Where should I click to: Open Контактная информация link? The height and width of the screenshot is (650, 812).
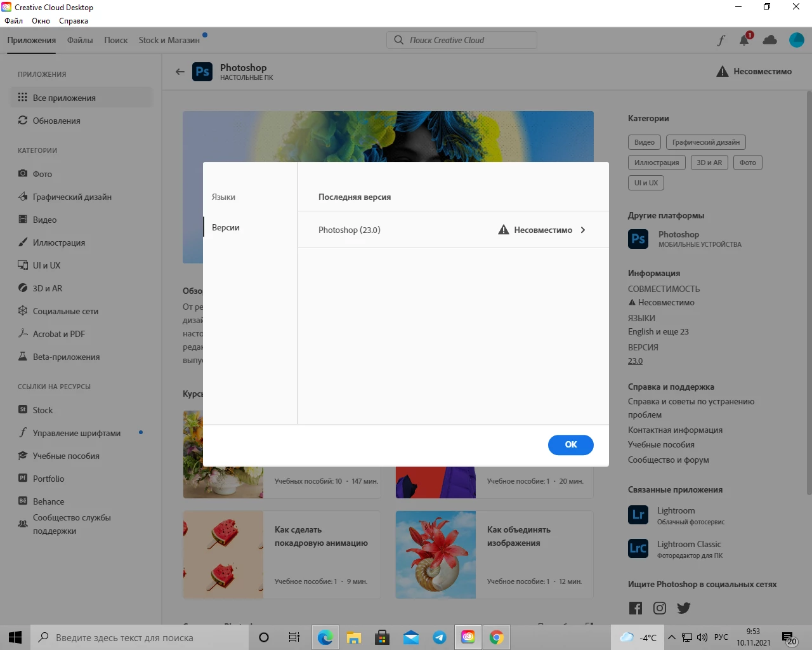coord(675,430)
